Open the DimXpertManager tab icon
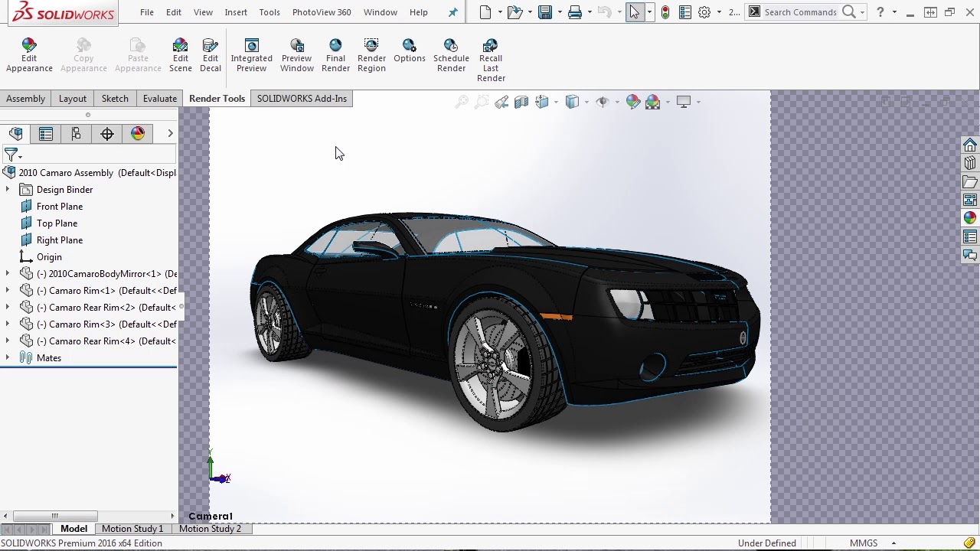This screenshot has width=980, height=551. tap(107, 134)
